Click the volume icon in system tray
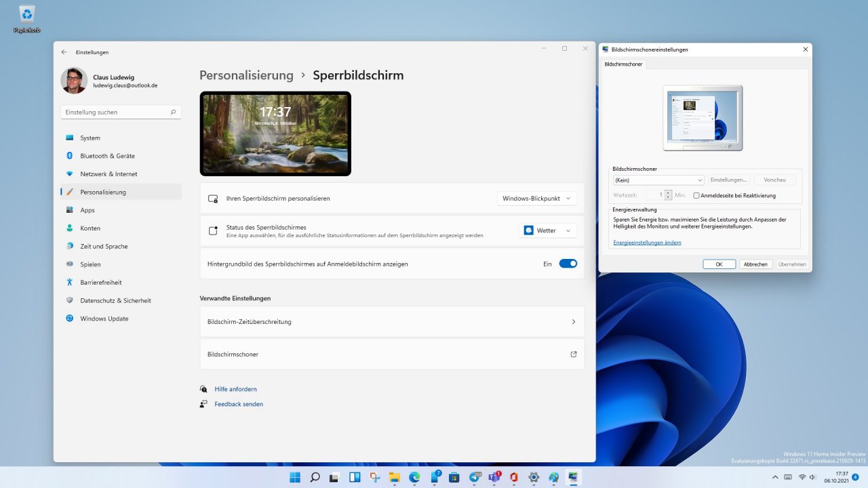 point(814,477)
